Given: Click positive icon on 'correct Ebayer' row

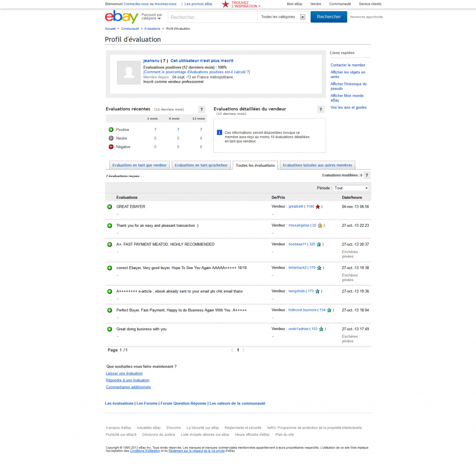Looking at the screenshot, I should [110, 268].
